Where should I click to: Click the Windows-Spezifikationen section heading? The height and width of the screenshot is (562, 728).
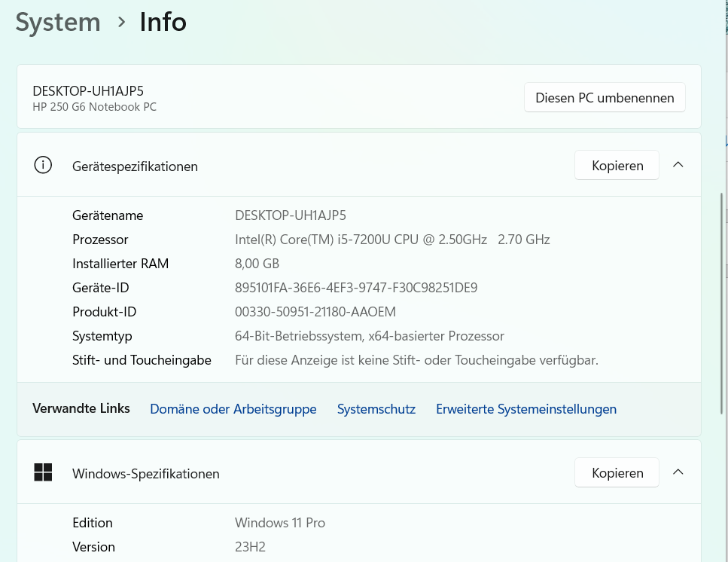(146, 474)
